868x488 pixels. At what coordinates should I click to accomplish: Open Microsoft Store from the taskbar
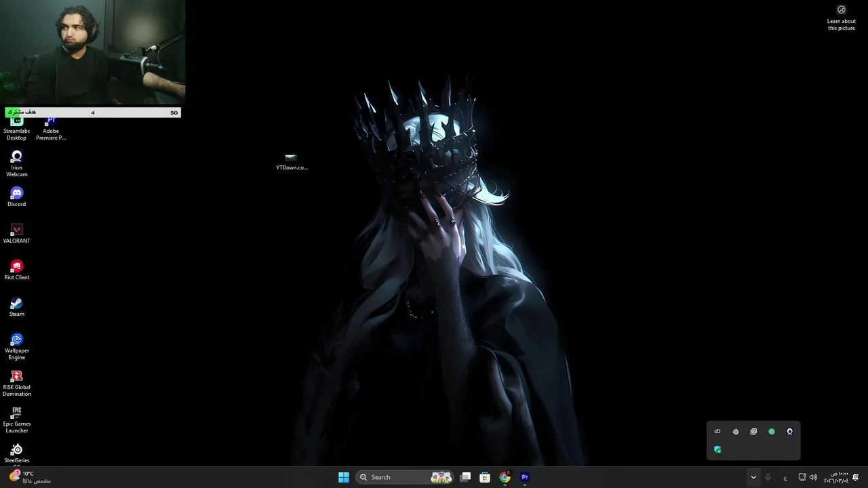(x=485, y=477)
